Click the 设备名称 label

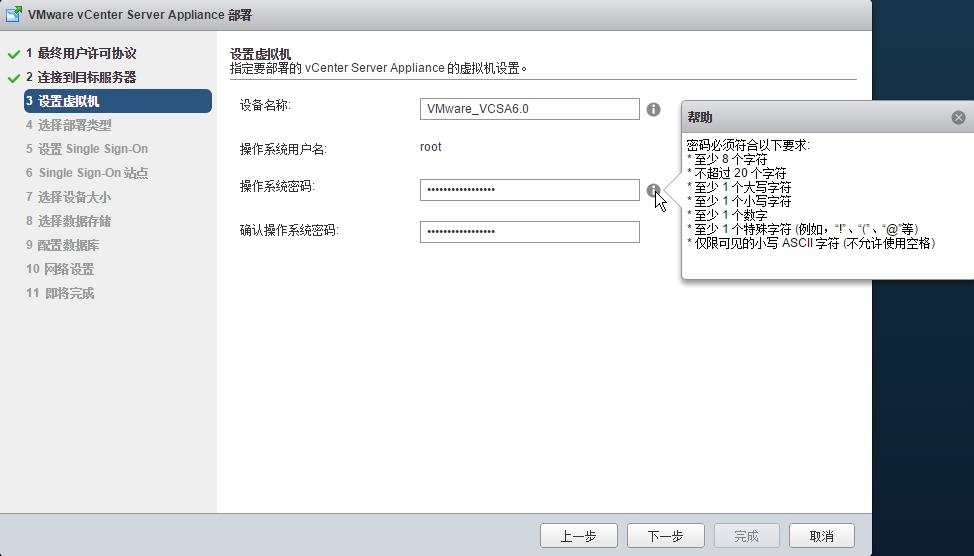265,105
